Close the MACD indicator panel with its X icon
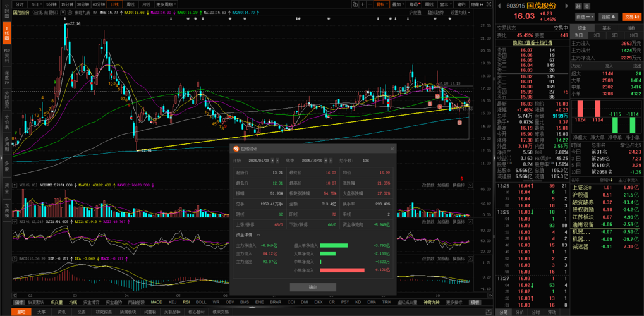This screenshot has width=644, height=316. 470,258
